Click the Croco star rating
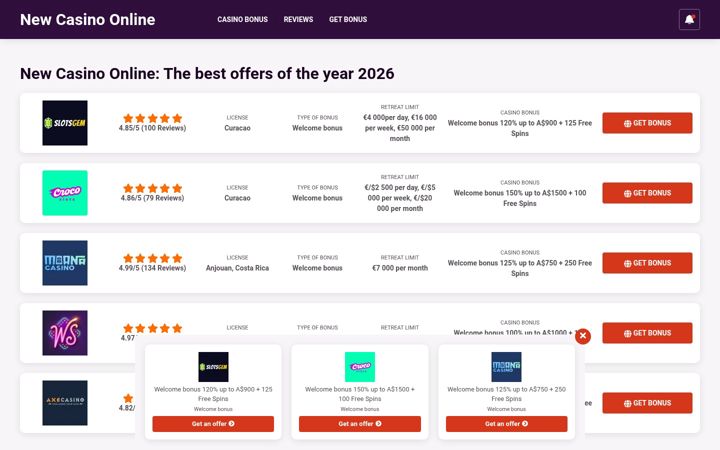The height and width of the screenshot is (450, 720). click(152, 188)
